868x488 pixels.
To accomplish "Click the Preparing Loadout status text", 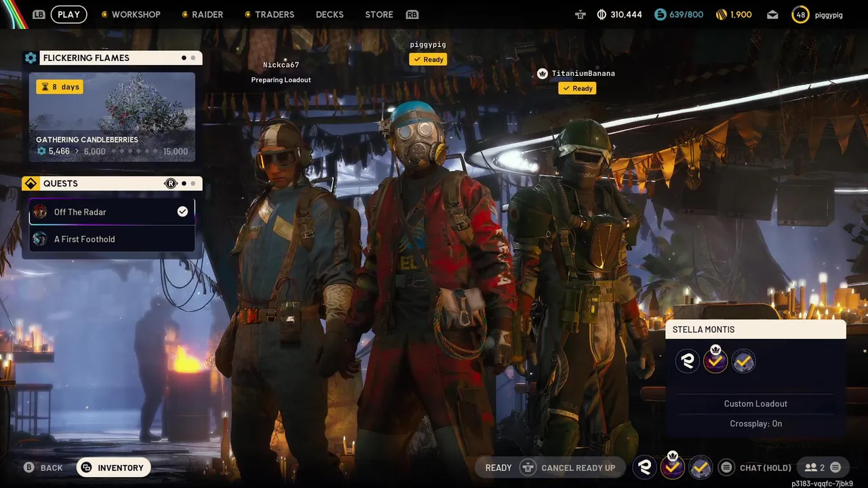I will (281, 80).
